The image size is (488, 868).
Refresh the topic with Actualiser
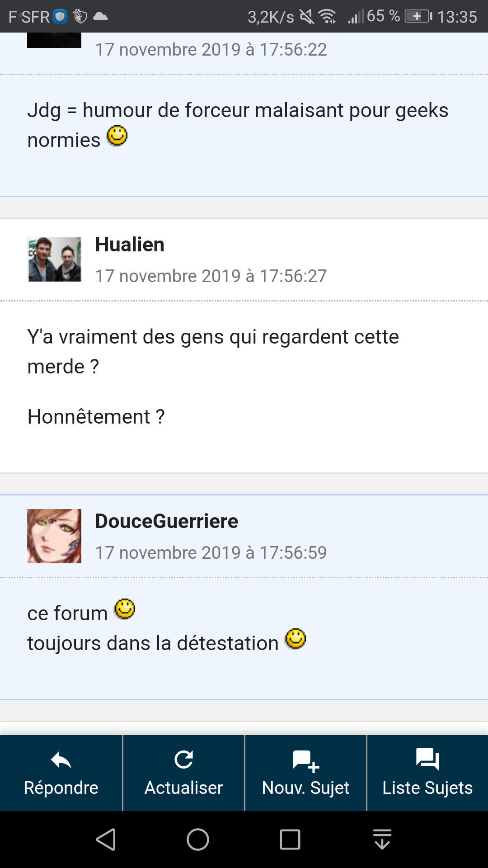tap(183, 773)
